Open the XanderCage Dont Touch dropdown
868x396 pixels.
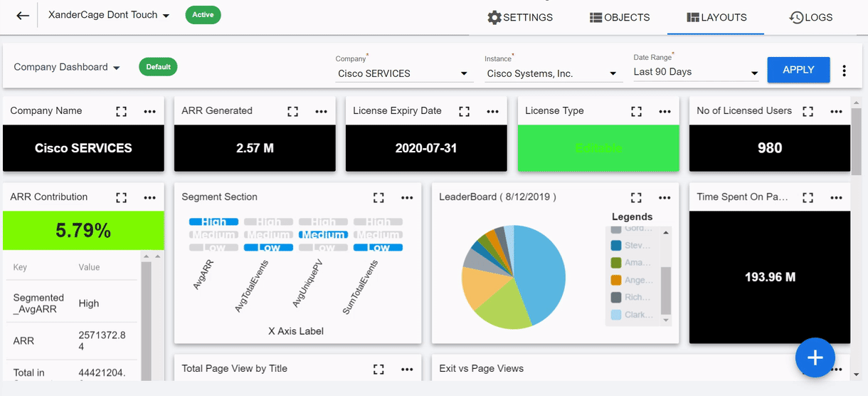coord(109,15)
